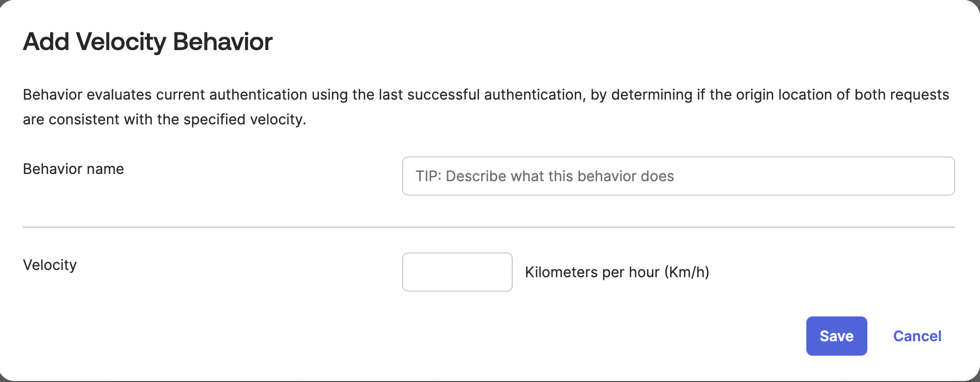This screenshot has height=382, width=980.
Task: Click the word Velocity on the left
Action: pos(50,265)
